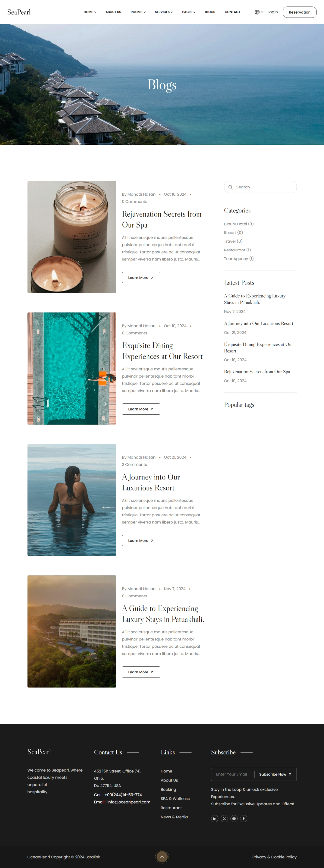324x868 pixels.
Task: Click Learn More for Rejuvenation Secrets post
Action: pyautogui.click(x=141, y=278)
